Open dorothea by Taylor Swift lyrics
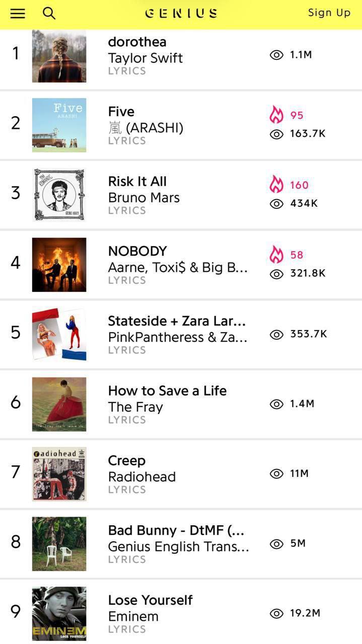The image size is (362, 644). tap(137, 42)
